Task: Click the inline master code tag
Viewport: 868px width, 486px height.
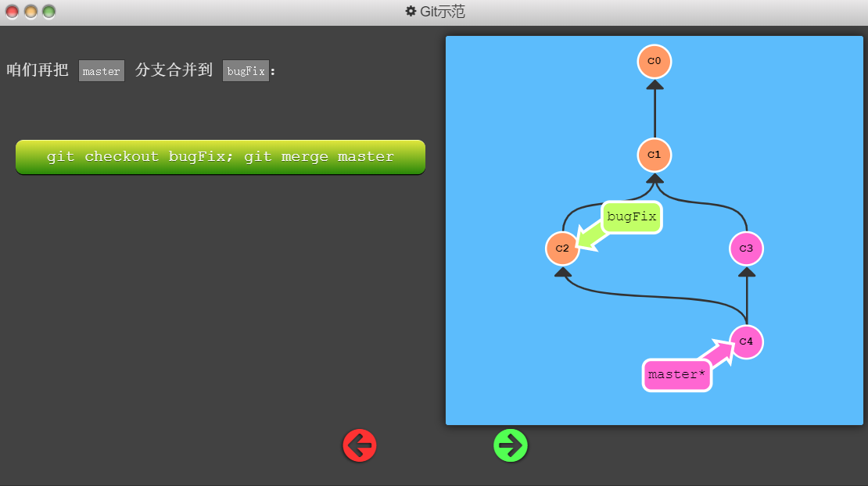Action: pyautogui.click(x=102, y=71)
